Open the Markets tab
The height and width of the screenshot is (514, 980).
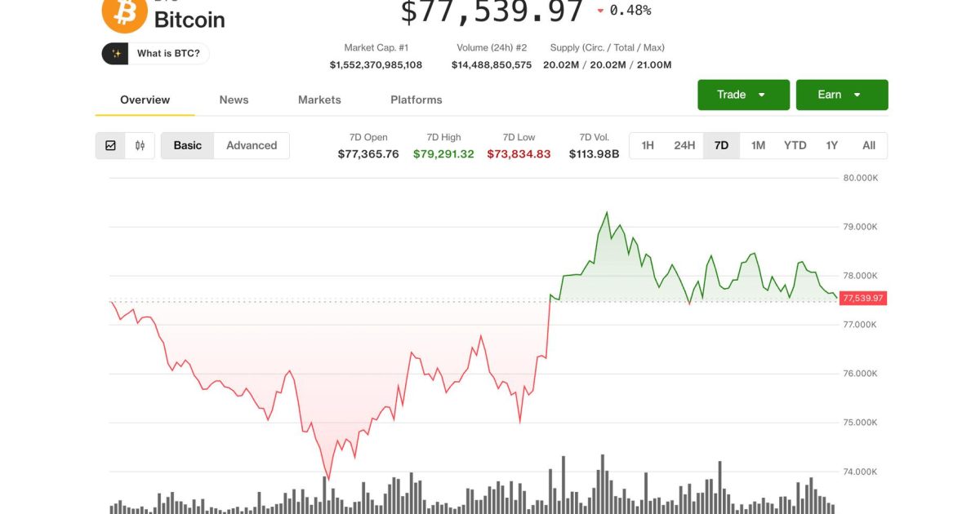click(319, 99)
